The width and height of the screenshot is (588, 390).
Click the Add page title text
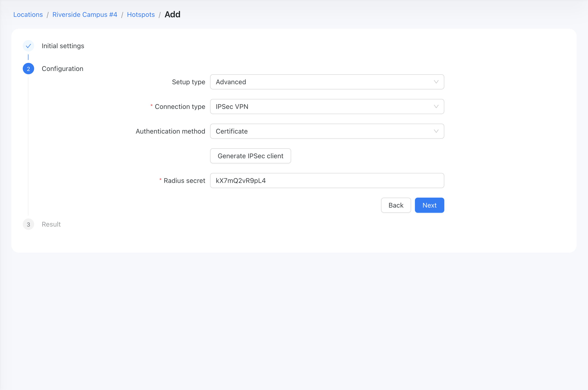pyautogui.click(x=172, y=14)
